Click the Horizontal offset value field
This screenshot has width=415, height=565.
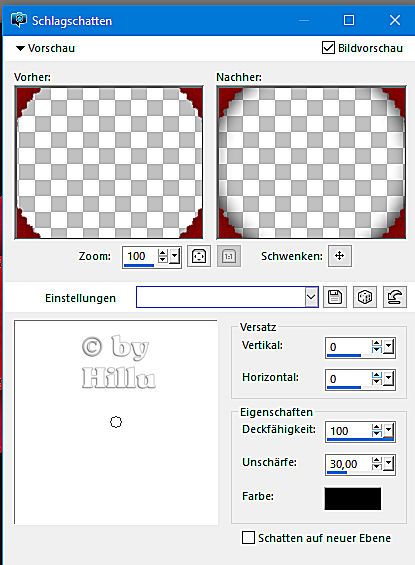pyautogui.click(x=348, y=379)
